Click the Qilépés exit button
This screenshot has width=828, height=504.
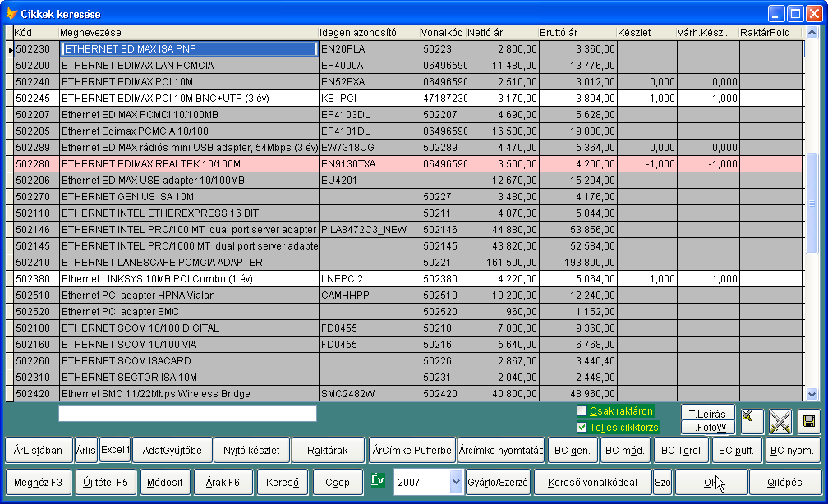click(784, 482)
